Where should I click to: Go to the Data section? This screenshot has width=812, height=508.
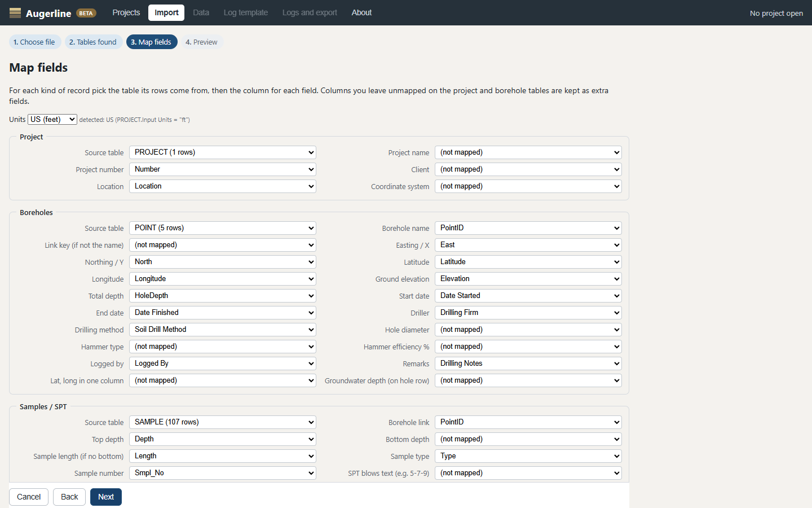tap(201, 12)
